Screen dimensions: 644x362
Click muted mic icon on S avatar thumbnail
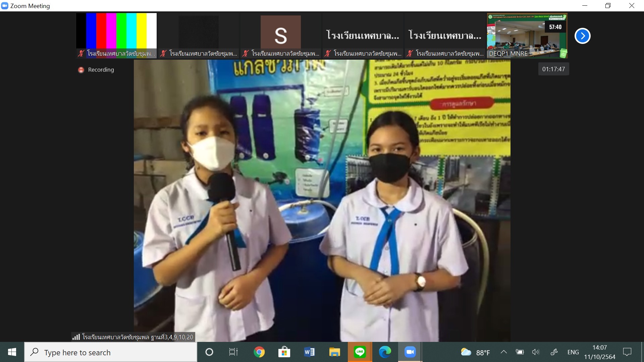click(245, 53)
